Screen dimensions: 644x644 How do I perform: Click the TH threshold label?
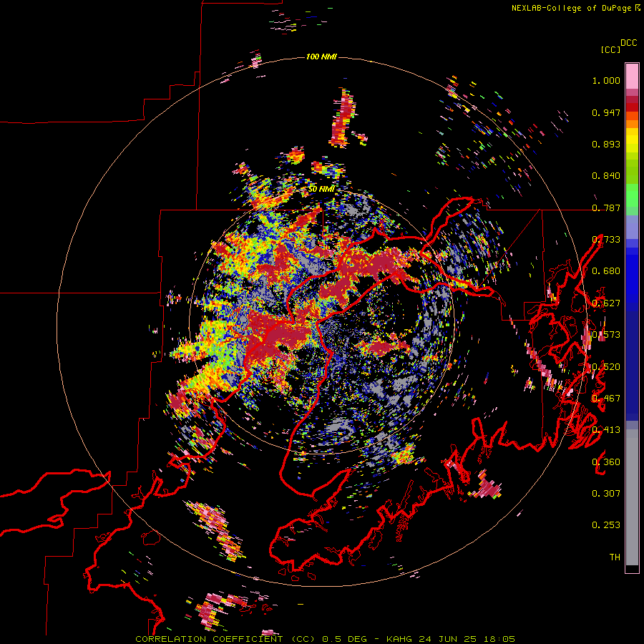[615, 557]
